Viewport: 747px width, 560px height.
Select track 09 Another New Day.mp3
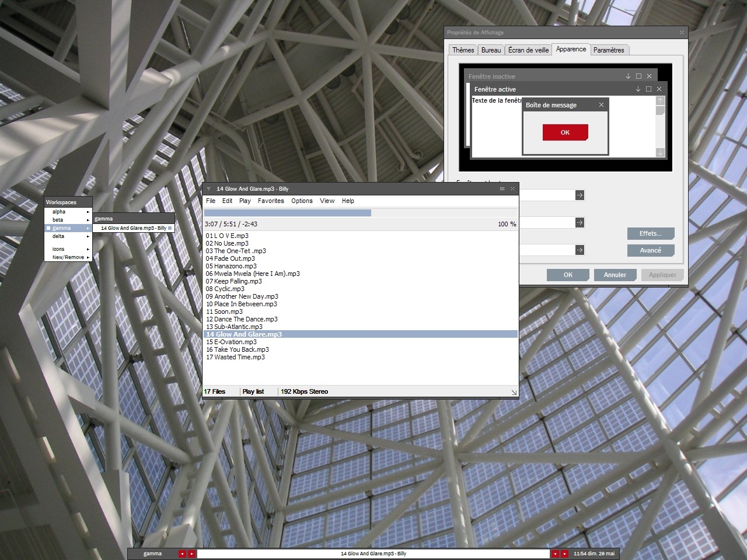(x=242, y=296)
